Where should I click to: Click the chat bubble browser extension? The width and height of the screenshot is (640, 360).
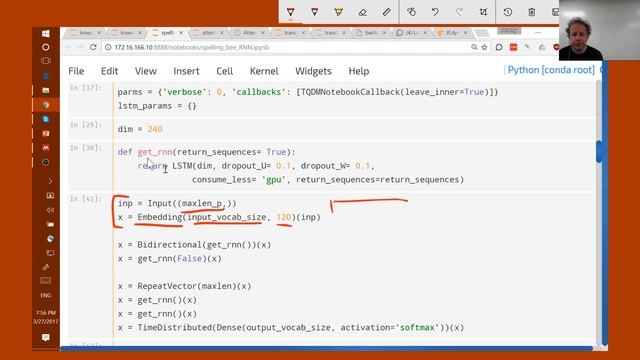[x=499, y=47]
